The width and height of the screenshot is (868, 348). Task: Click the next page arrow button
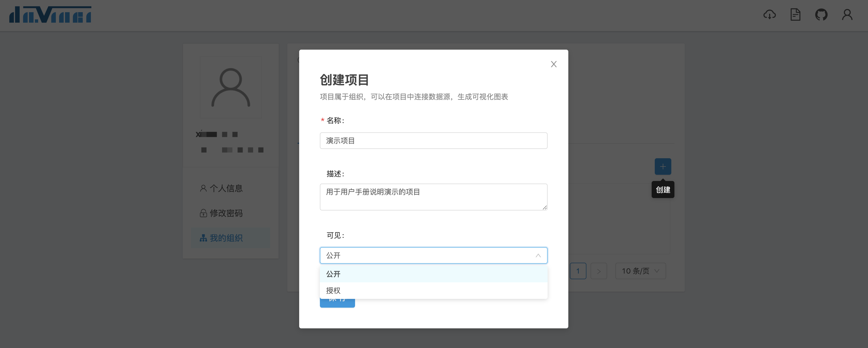598,271
